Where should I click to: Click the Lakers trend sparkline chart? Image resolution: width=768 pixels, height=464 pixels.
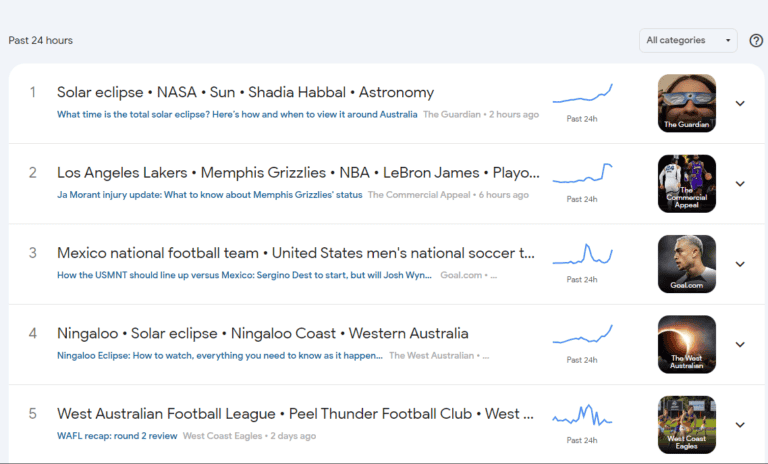click(582, 173)
